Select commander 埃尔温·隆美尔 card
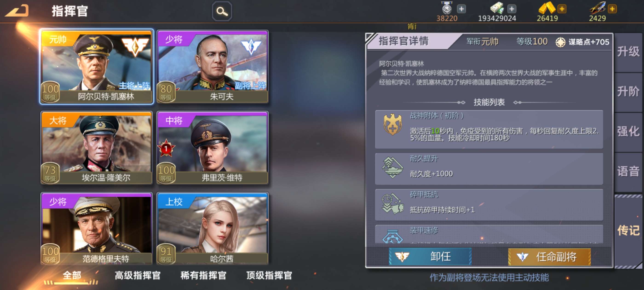Viewport: 644px width, 290px height. coord(97,148)
